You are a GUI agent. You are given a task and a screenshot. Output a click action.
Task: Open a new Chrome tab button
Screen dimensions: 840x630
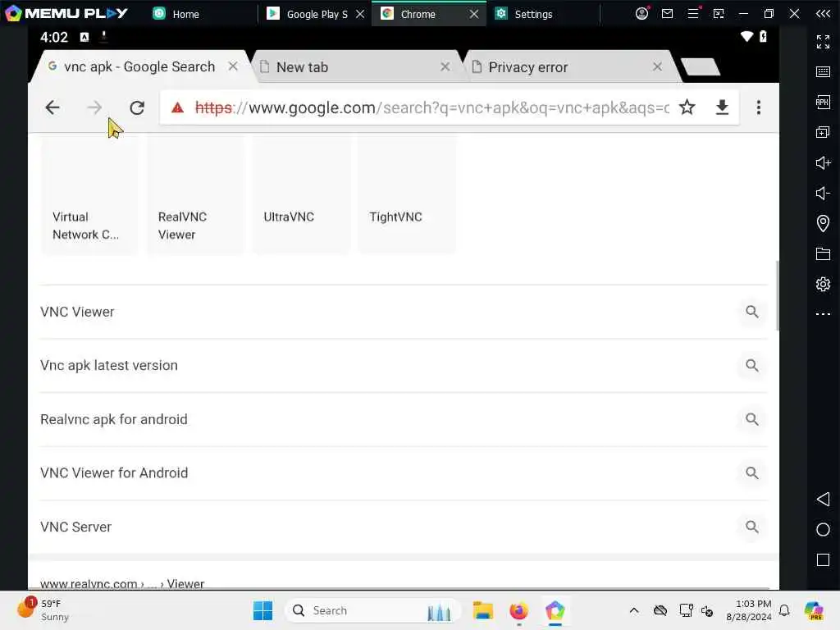[700, 67]
